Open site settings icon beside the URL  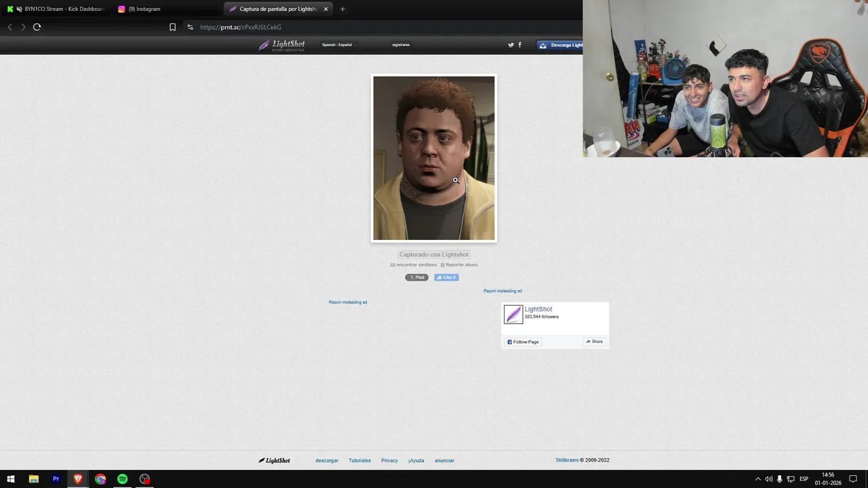tap(190, 27)
